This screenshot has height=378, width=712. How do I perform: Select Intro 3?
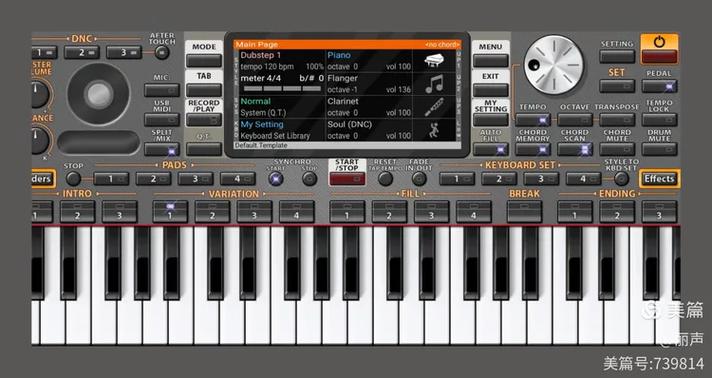pyautogui.click(x=119, y=212)
